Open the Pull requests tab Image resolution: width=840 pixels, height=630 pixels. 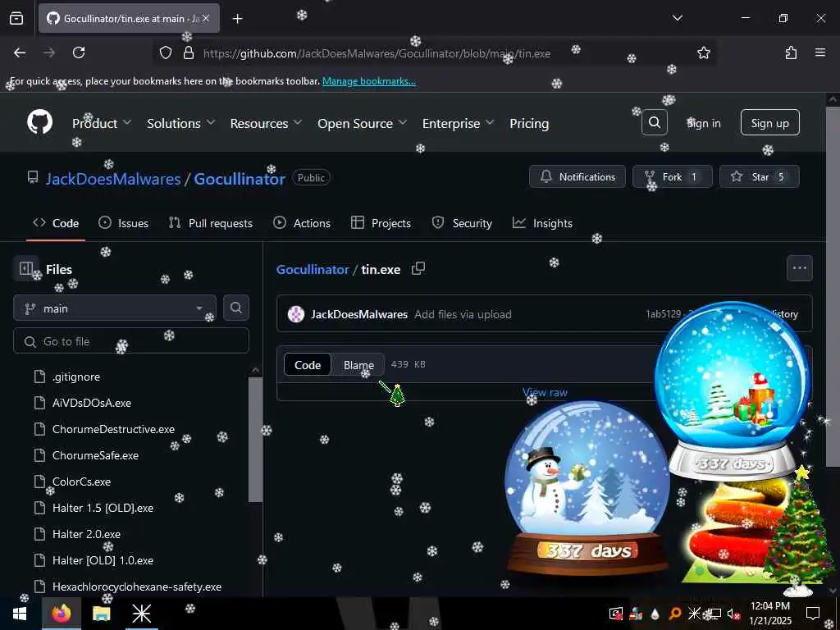click(211, 223)
